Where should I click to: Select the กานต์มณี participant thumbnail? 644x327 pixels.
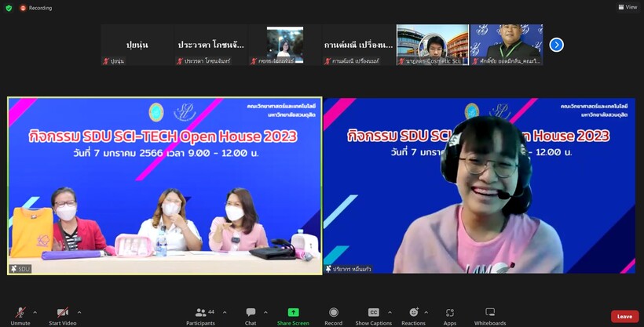tap(359, 45)
